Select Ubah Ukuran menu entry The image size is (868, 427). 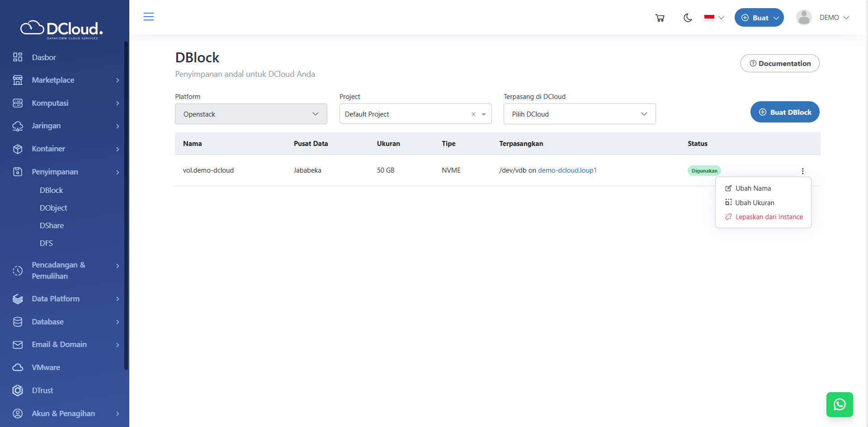754,203
